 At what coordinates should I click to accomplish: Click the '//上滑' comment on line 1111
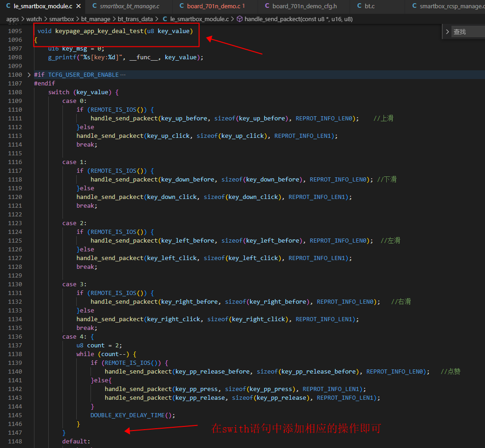click(x=383, y=118)
